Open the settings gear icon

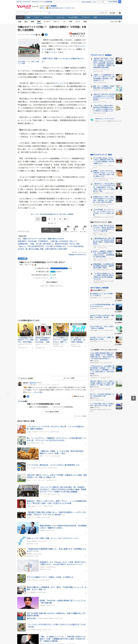point(120,13)
